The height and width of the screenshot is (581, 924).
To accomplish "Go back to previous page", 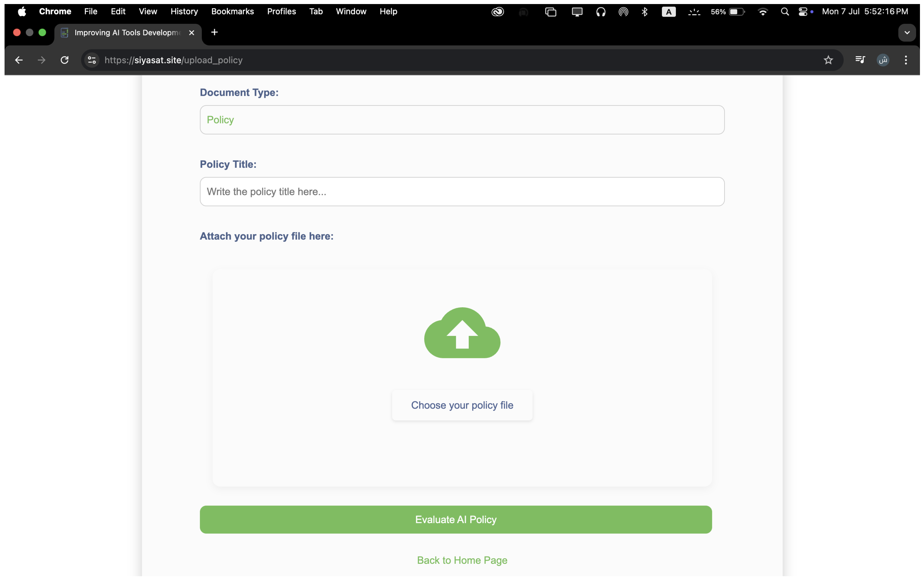I will point(19,60).
